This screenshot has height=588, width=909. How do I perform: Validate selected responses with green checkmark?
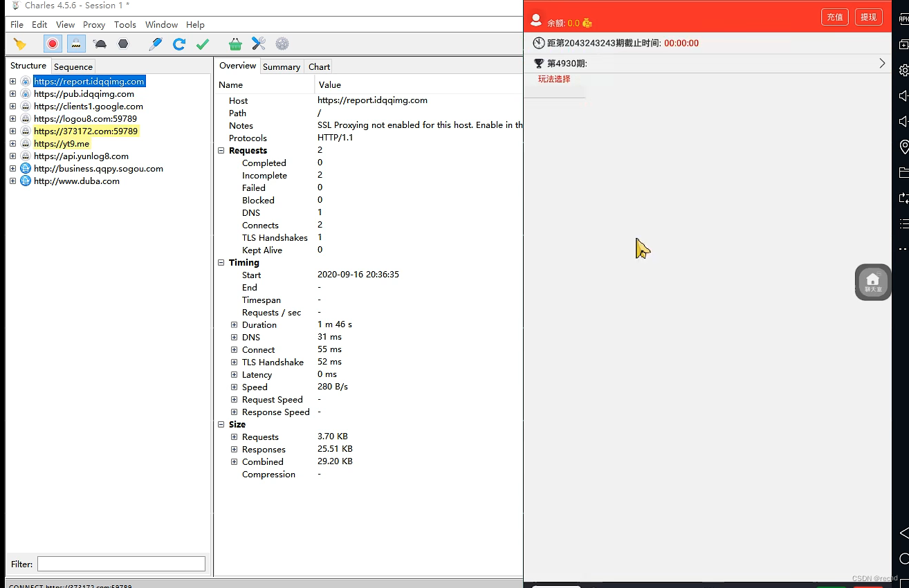[x=203, y=44]
